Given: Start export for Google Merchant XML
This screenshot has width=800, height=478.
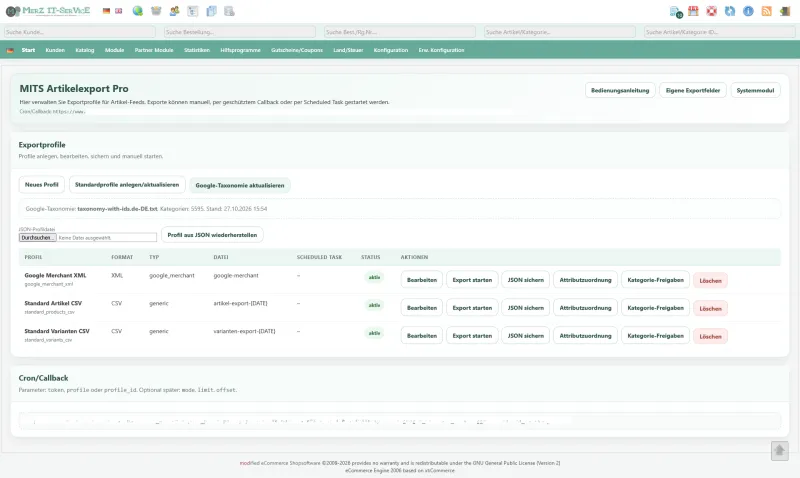Looking at the screenshot, I should tap(472, 280).
